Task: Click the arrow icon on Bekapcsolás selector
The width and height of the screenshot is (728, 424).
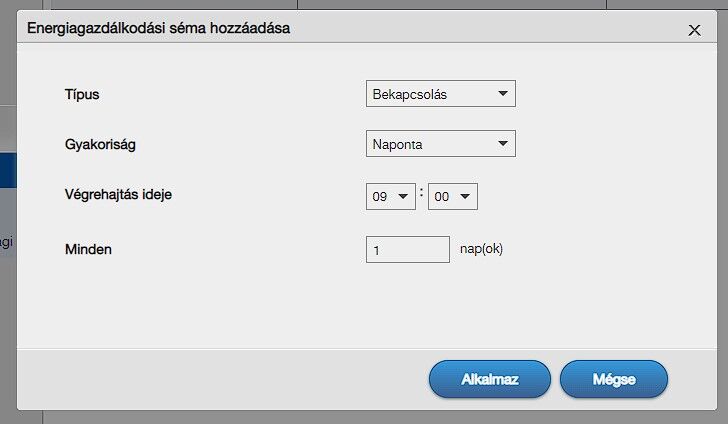Action: (x=502, y=94)
